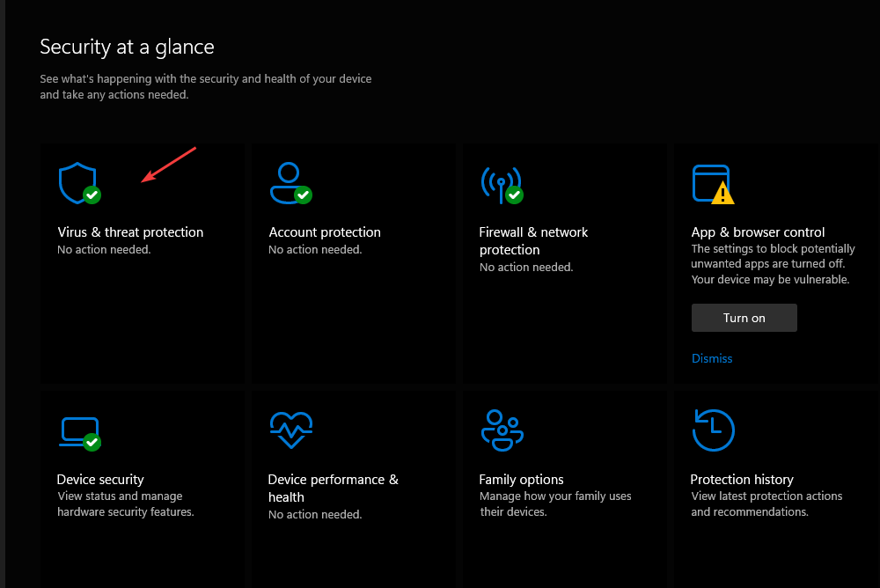Open the Firewall & network antenna icon
This screenshot has height=588, width=880.
pyautogui.click(x=502, y=184)
